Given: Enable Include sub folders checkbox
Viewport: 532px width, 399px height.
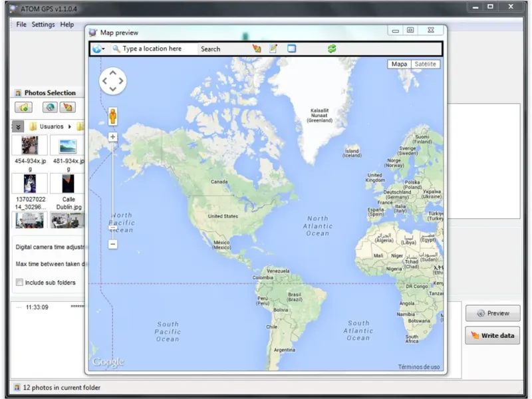Looking at the screenshot, I should pos(20,282).
